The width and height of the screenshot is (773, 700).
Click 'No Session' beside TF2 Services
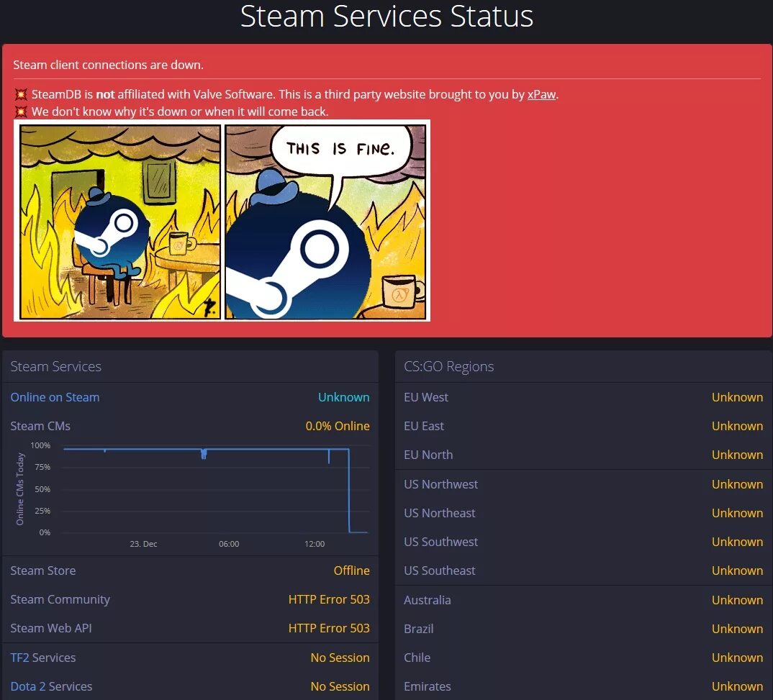(x=340, y=658)
